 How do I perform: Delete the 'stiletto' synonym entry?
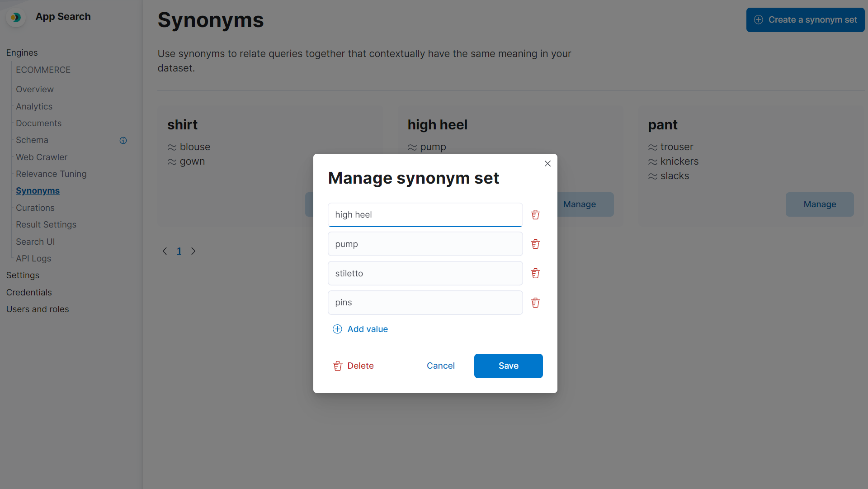click(x=535, y=273)
